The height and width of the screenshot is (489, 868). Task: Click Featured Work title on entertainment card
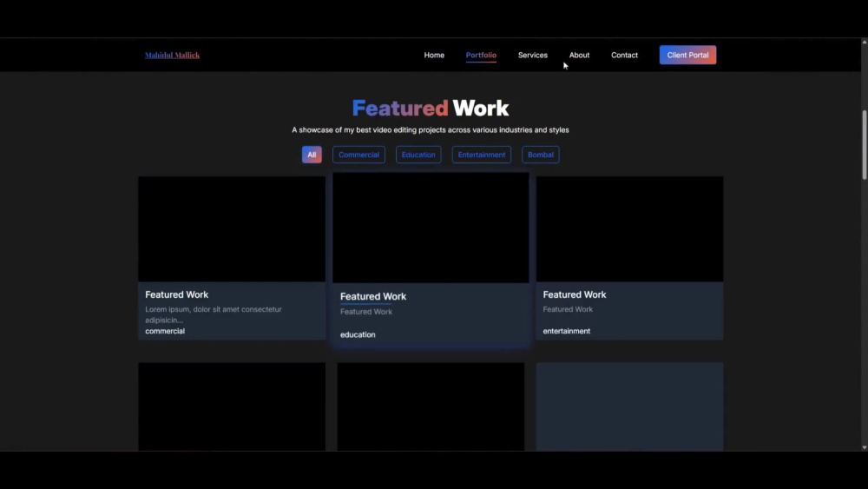pos(574,294)
